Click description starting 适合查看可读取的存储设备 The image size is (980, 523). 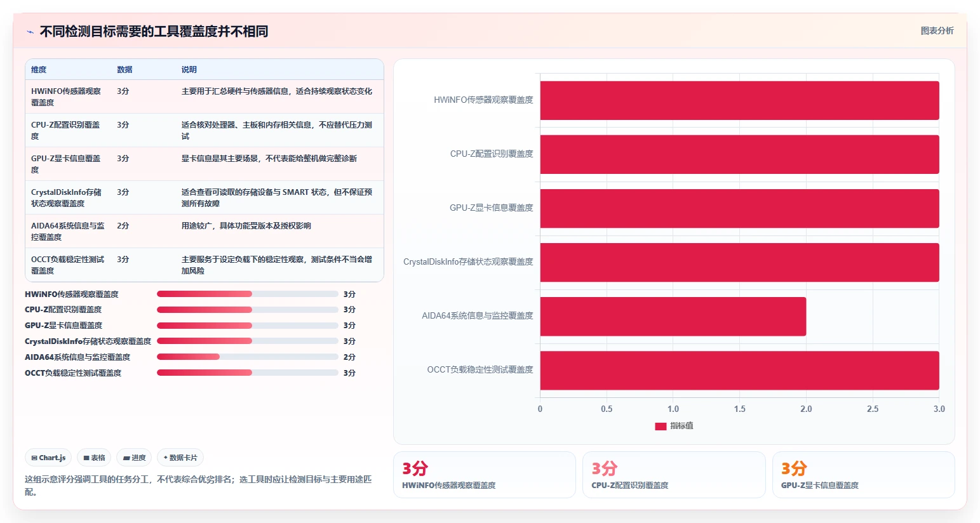(277, 197)
